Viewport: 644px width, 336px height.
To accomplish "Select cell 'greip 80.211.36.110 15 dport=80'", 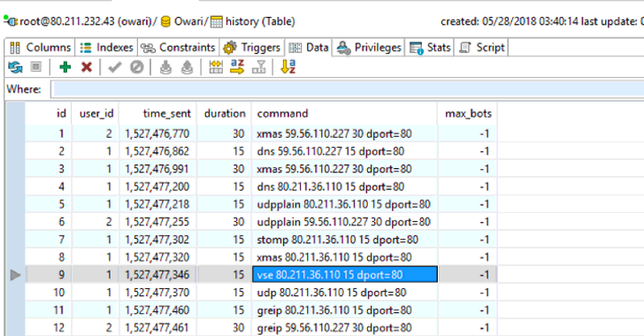I will pos(345,310).
